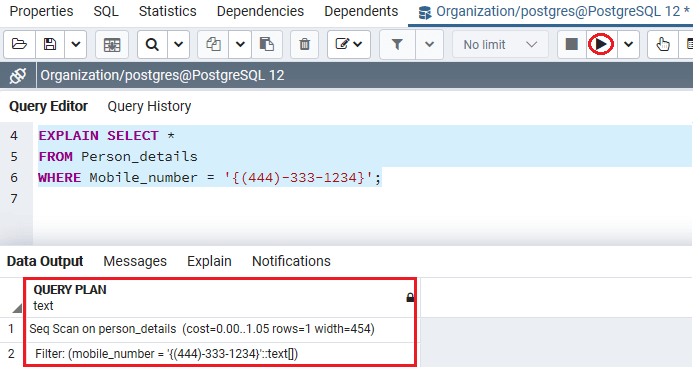This screenshot has height=367, width=693.
Task: Click the paste clipboard icon
Action: 267,44
